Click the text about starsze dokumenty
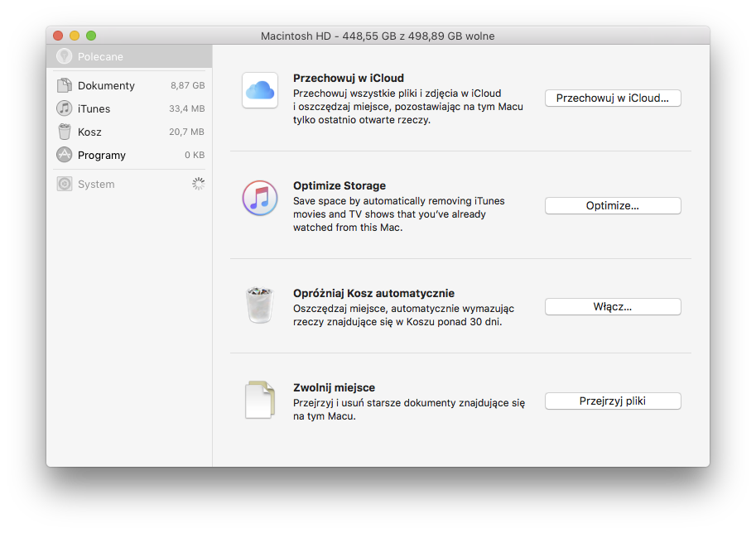756x533 pixels. click(409, 409)
